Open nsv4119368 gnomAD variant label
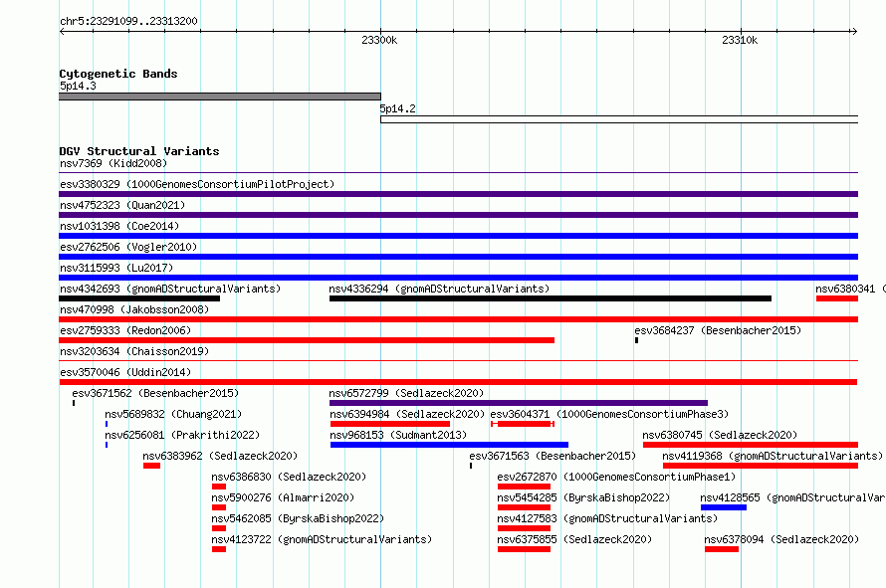The width and height of the screenshot is (886, 588). point(773,457)
